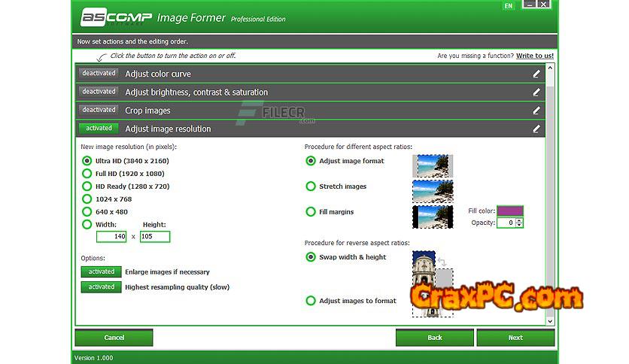629x364 pixels.
Task: Toggle Enlarge images if necessary option
Action: coord(101,271)
